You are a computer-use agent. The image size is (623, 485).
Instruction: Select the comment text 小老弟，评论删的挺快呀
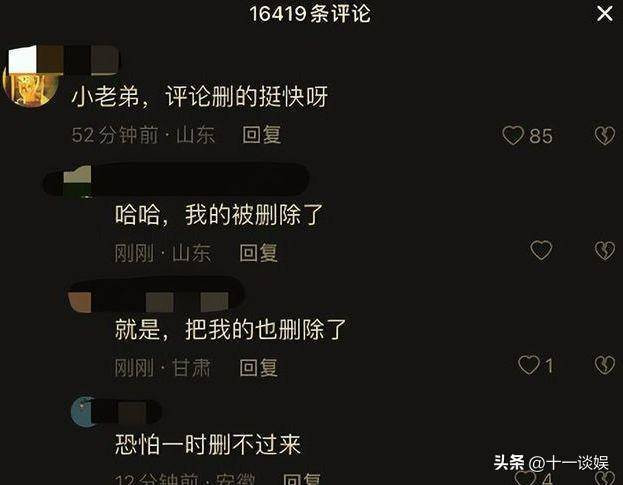(x=200, y=96)
